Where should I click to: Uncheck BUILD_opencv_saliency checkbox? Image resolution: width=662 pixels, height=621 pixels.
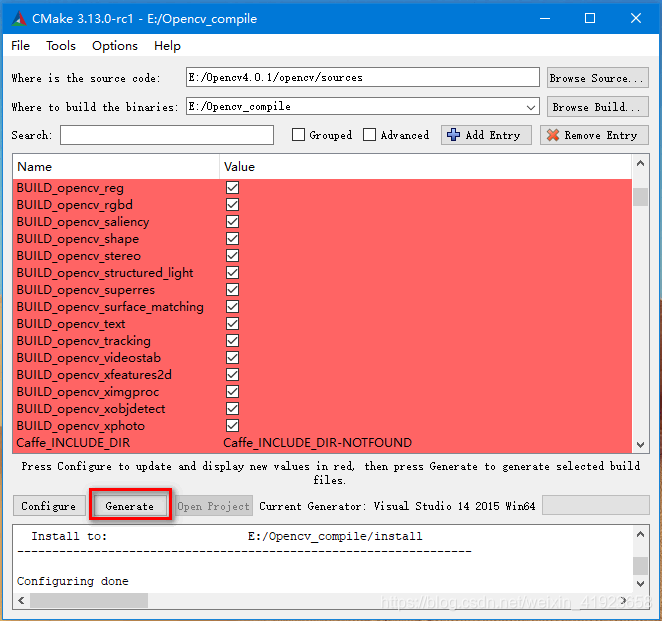tap(232, 222)
